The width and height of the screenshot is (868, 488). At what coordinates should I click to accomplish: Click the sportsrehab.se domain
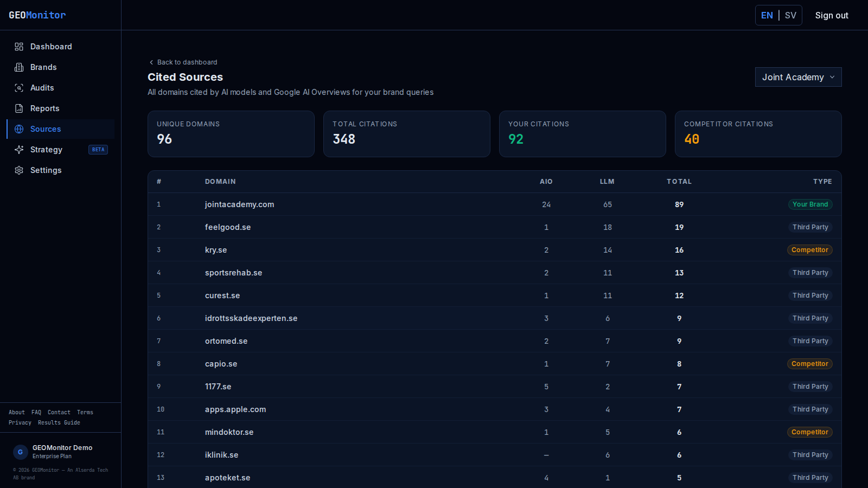234,273
